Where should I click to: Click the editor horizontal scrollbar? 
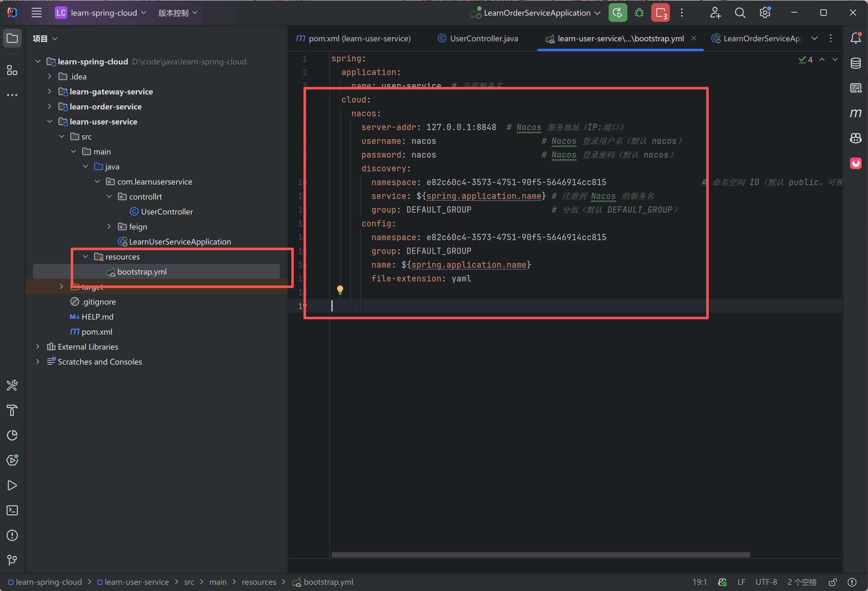coord(541,555)
